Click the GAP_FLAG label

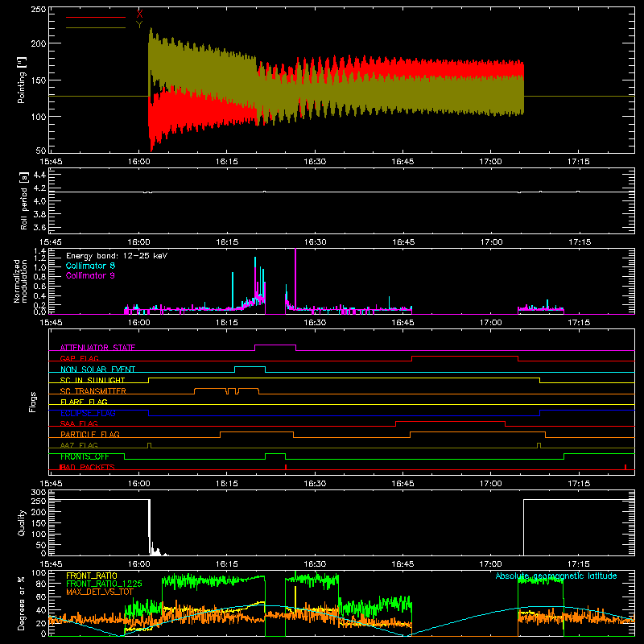[79, 358]
